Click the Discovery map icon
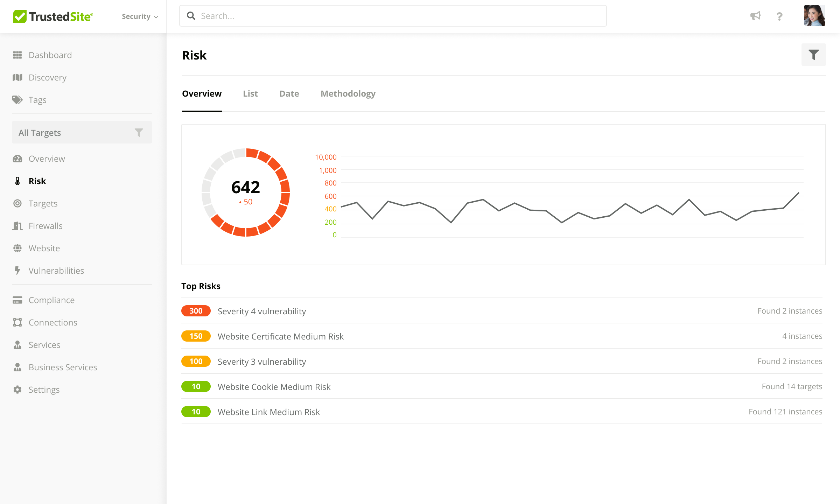The width and height of the screenshot is (840, 504). pos(17,77)
